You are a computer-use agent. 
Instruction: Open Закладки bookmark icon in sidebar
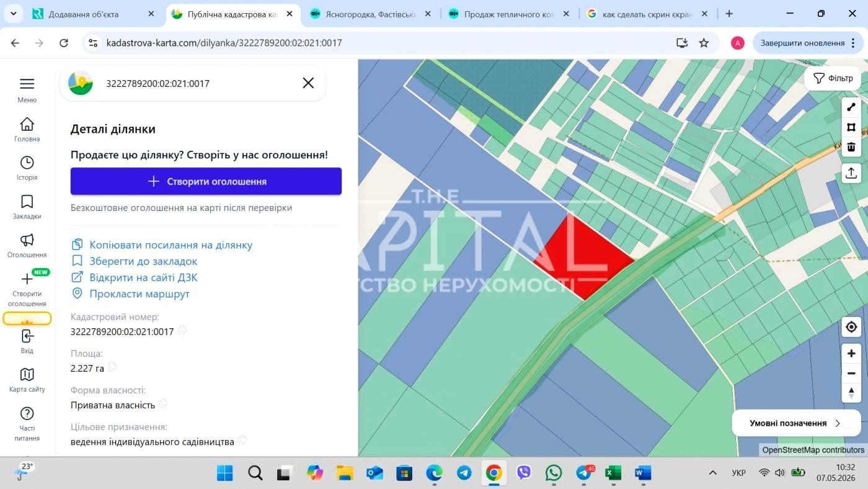[x=27, y=201]
